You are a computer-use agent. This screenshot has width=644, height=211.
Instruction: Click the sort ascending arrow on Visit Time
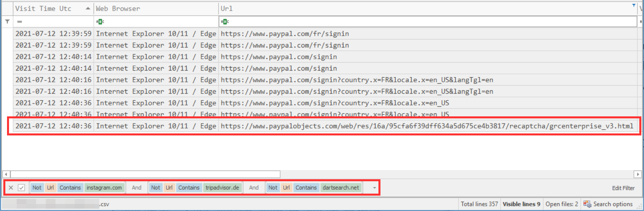88,8
